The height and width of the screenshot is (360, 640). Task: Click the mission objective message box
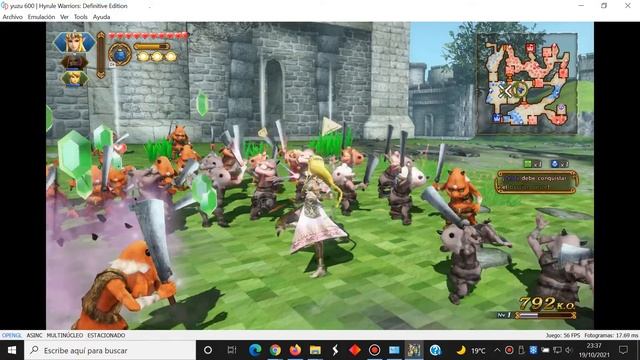click(536, 182)
